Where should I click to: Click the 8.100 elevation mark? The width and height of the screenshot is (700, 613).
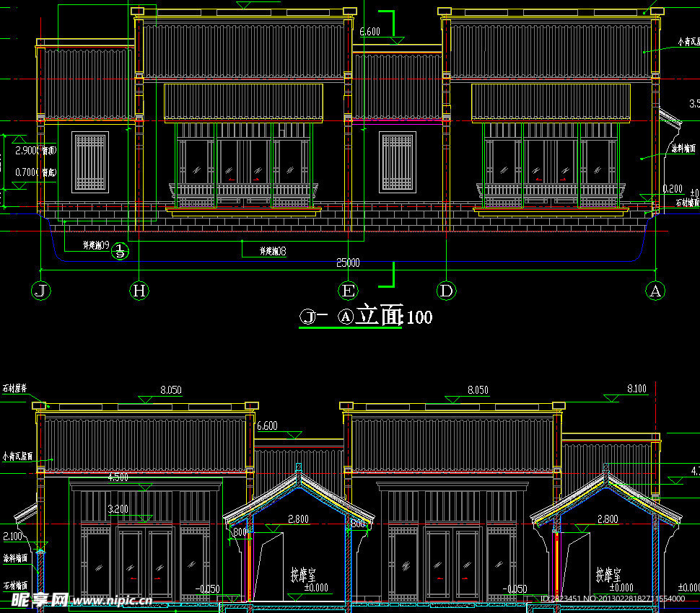click(636, 389)
